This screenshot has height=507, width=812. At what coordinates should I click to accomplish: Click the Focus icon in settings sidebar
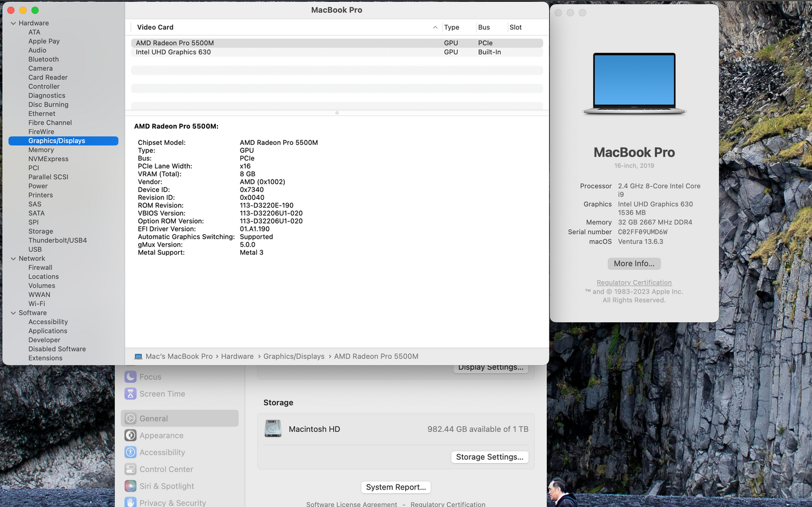tap(130, 377)
